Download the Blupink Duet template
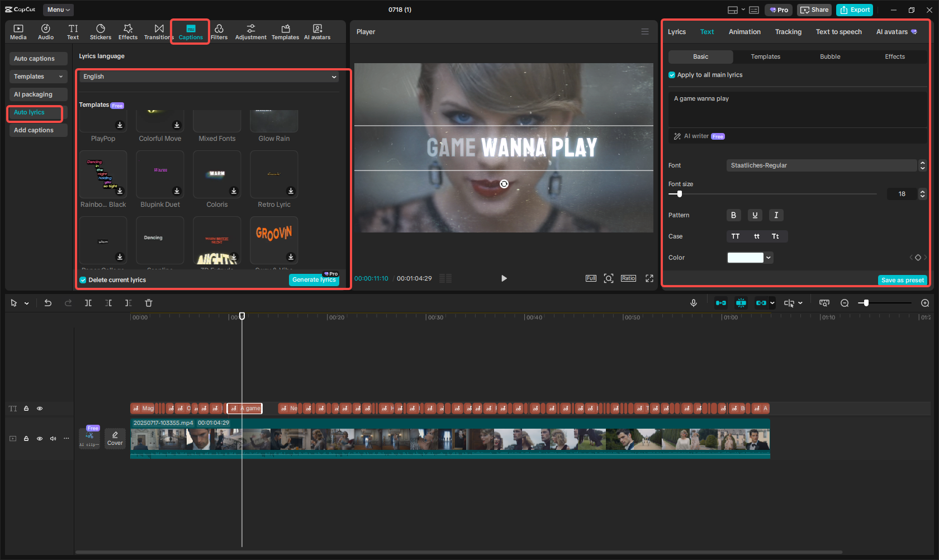Viewport: 939px width, 560px height. pyautogui.click(x=177, y=191)
